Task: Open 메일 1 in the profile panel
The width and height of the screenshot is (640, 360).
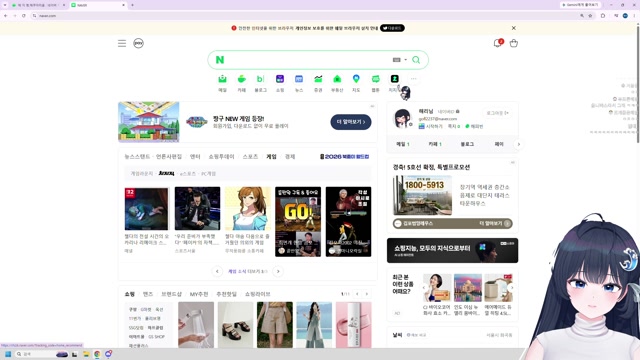Action: tap(402, 144)
